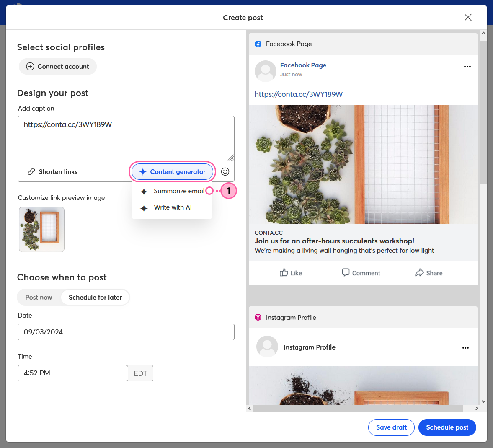The image size is (493, 448).
Task: Close the Create post dialog
Action: point(468,17)
